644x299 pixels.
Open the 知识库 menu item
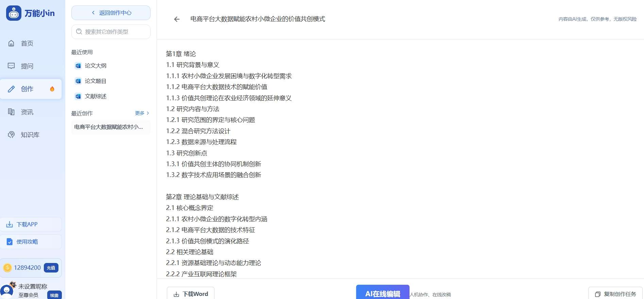click(x=31, y=135)
